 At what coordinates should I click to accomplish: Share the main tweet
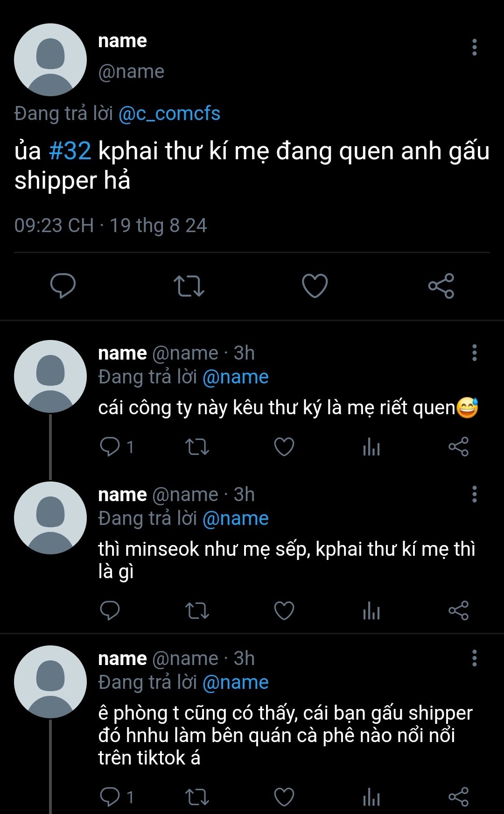(x=441, y=285)
